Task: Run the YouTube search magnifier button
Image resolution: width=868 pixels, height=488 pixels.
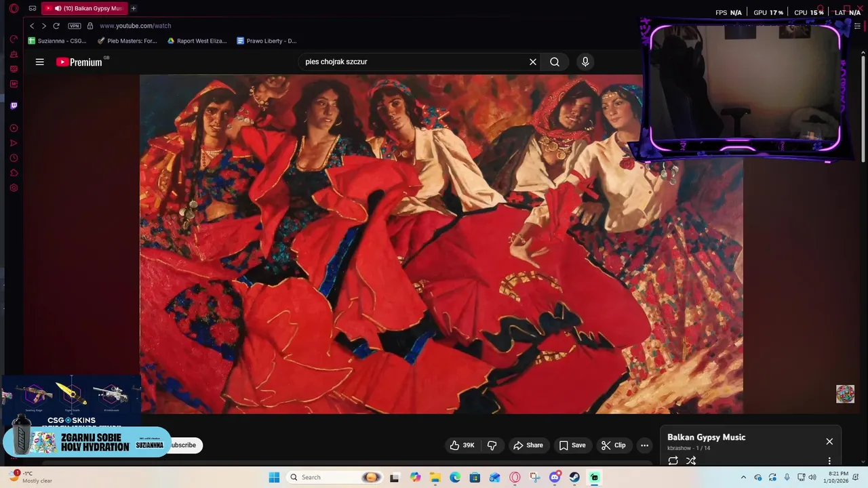Action: pyautogui.click(x=555, y=62)
